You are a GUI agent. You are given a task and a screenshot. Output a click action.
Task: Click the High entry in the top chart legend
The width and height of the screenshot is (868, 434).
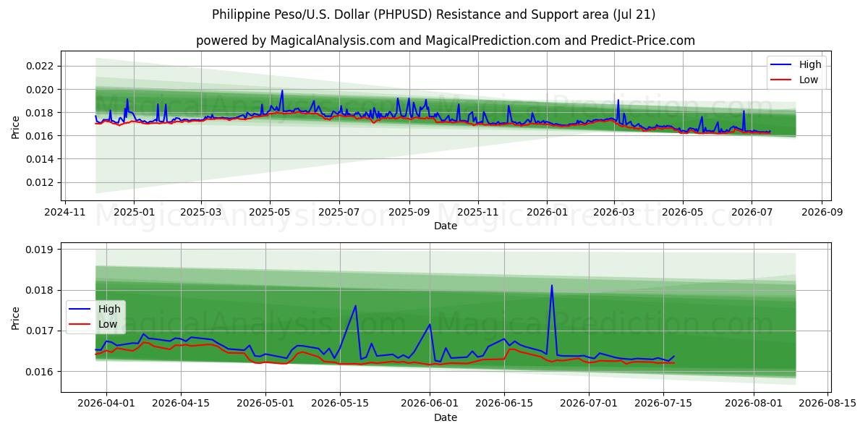796,65
